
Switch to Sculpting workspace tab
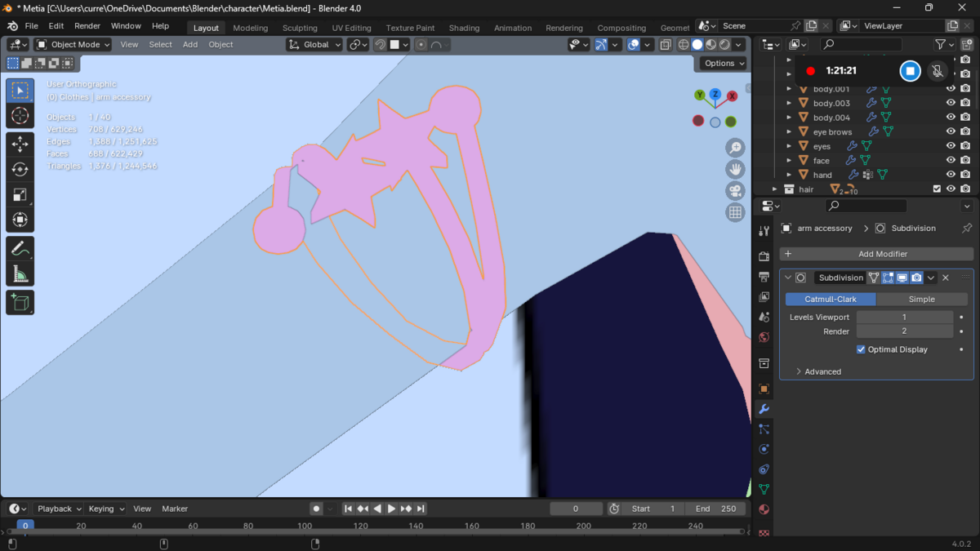300,28
